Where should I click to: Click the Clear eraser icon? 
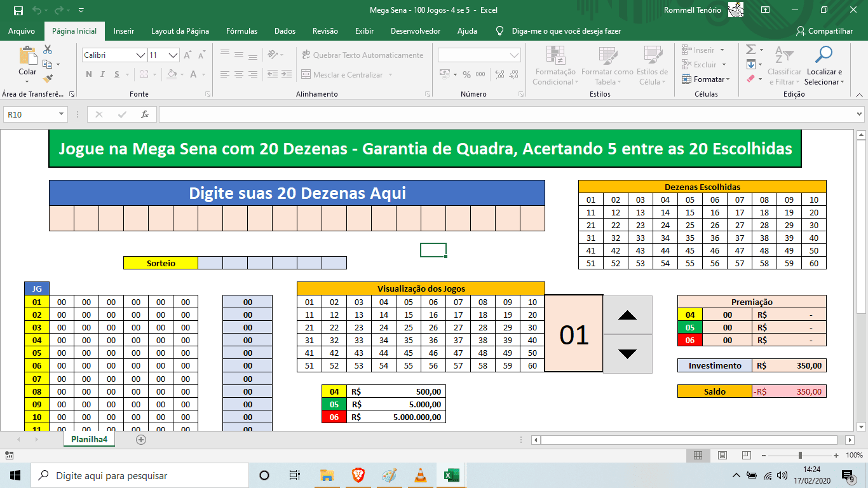point(750,79)
